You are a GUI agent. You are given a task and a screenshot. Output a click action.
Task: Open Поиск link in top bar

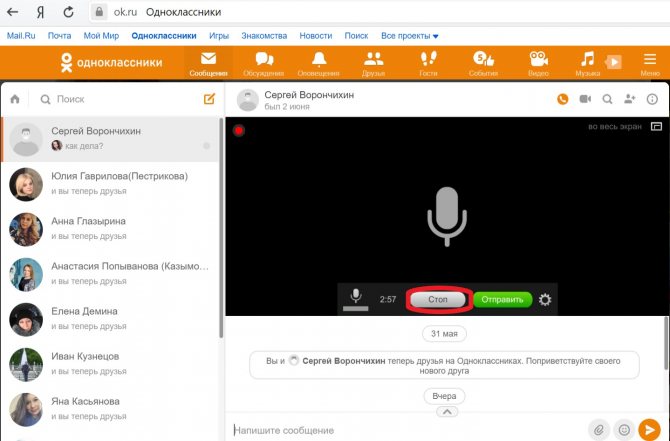coord(356,36)
